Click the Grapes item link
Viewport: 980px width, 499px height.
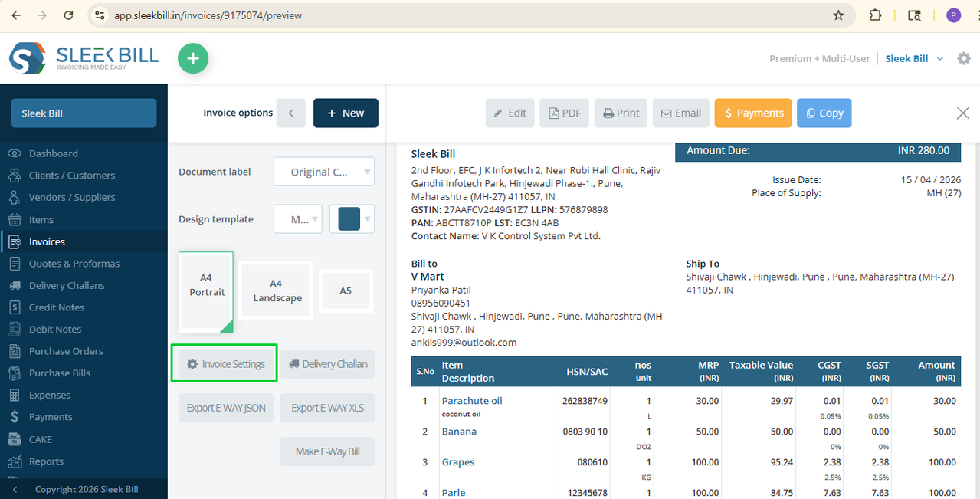point(458,462)
